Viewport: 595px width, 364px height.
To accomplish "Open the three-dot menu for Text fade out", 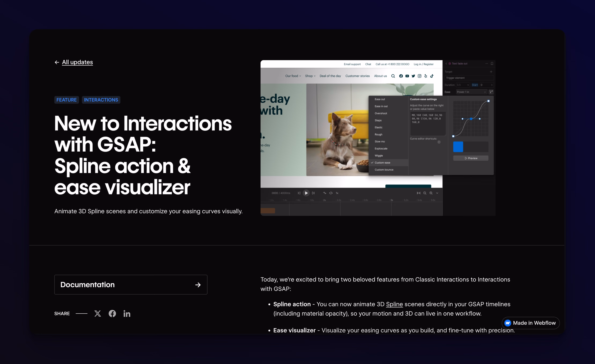I will 487,64.
